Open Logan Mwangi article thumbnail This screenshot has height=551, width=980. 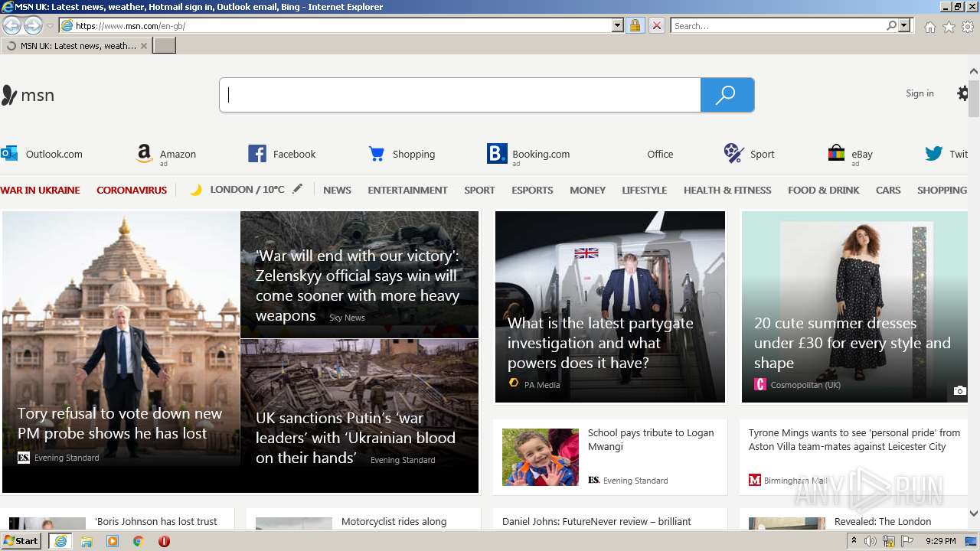(x=541, y=457)
